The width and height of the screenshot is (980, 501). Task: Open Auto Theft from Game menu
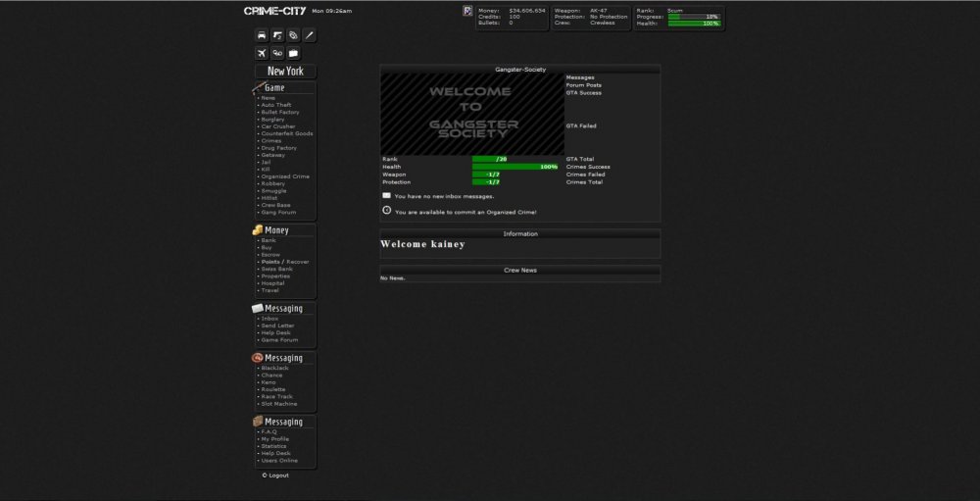coord(275,105)
